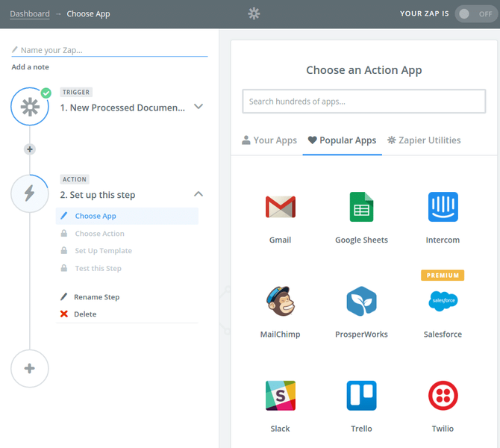Click the Trello label text
Viewport: 500px width, 448px height.
(x=361, y=429)
